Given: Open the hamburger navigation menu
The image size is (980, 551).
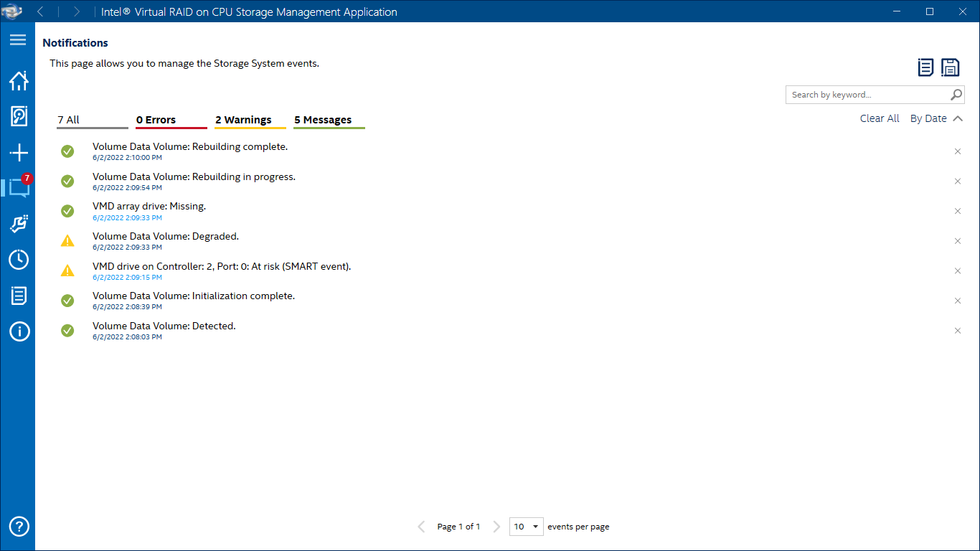Looking at the screenshot, I should click(18, 40).
